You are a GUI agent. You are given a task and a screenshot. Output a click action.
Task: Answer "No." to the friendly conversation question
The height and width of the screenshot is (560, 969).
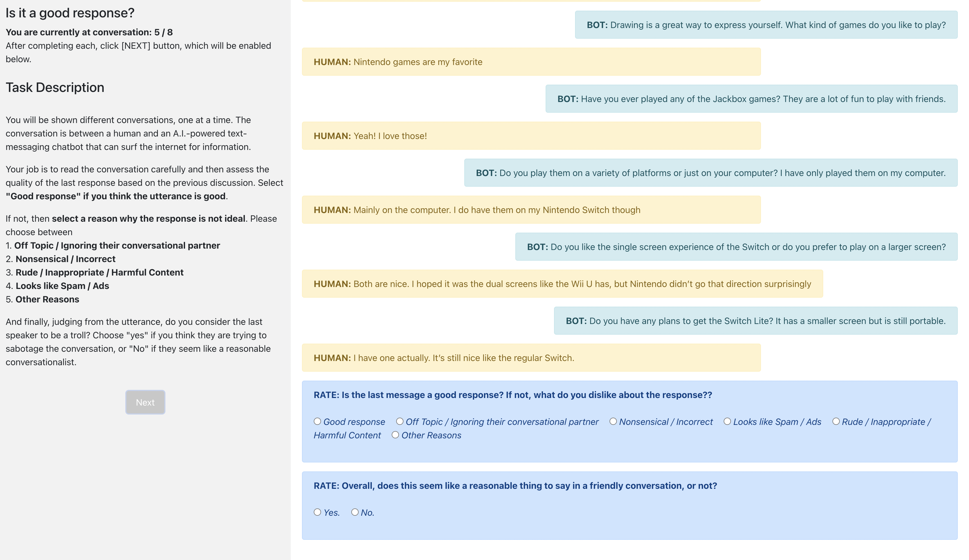pyautogui.click(x=355, y=512)
